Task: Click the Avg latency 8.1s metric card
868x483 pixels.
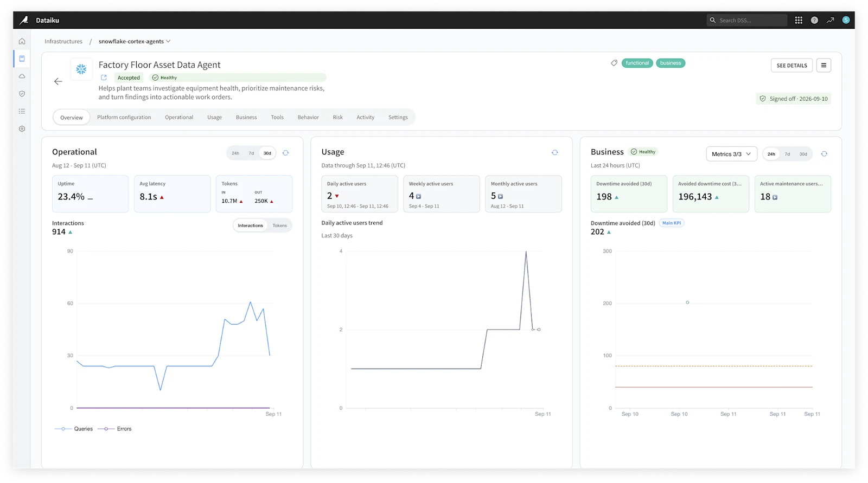Action: [172, 194]
